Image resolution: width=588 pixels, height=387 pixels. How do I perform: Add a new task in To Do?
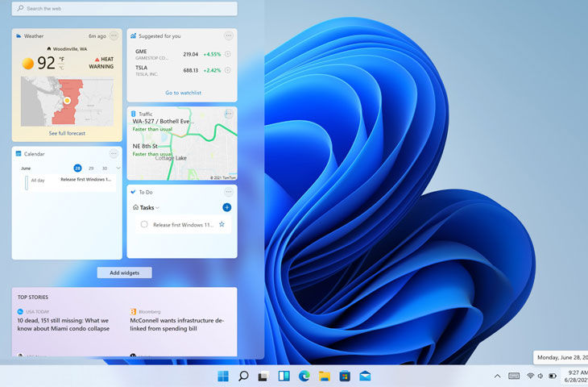226,207
